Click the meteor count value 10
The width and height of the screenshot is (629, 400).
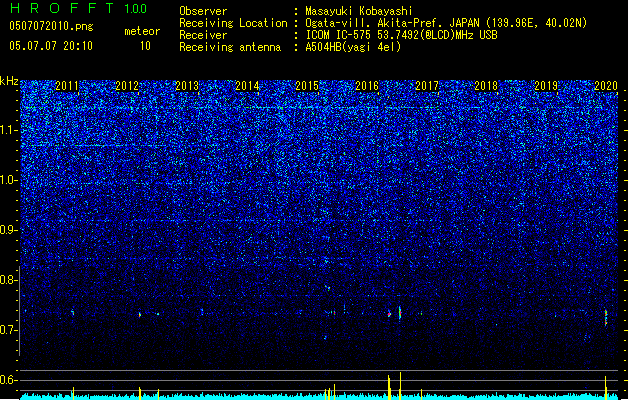[145, 46]
